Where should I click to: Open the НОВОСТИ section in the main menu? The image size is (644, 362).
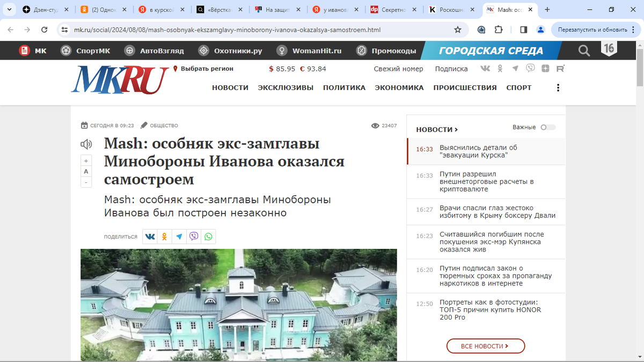(x=230, y=88)
